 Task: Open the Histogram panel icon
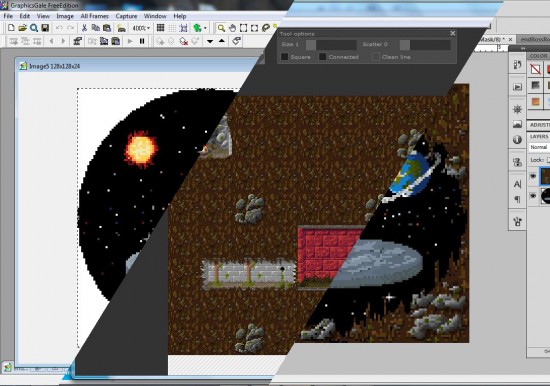tap(517, 124)
